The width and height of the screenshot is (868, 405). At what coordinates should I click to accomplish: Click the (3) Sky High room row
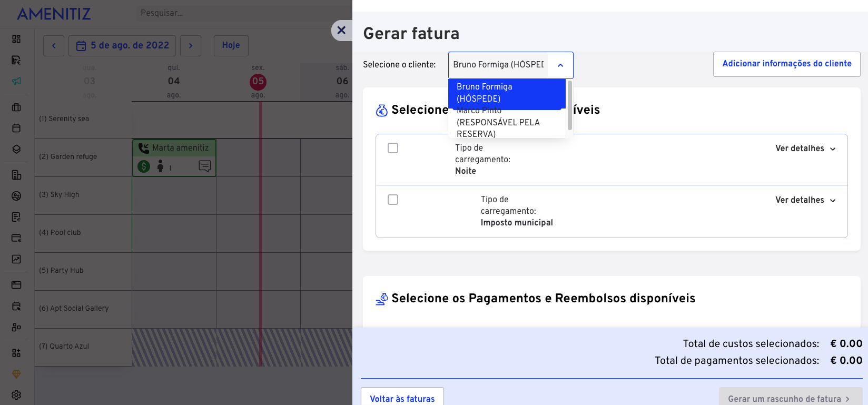pos(83,195)
